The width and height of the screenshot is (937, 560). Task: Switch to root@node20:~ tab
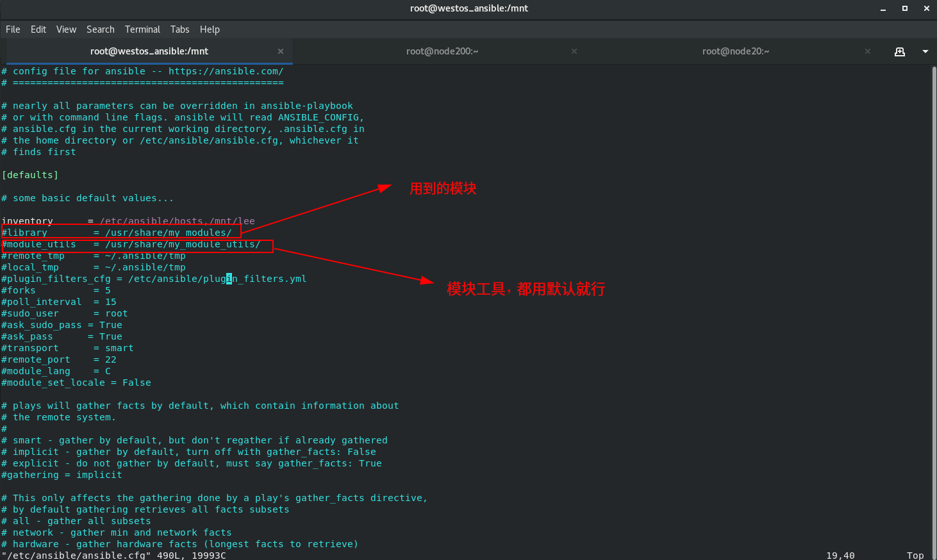(736, 51)
